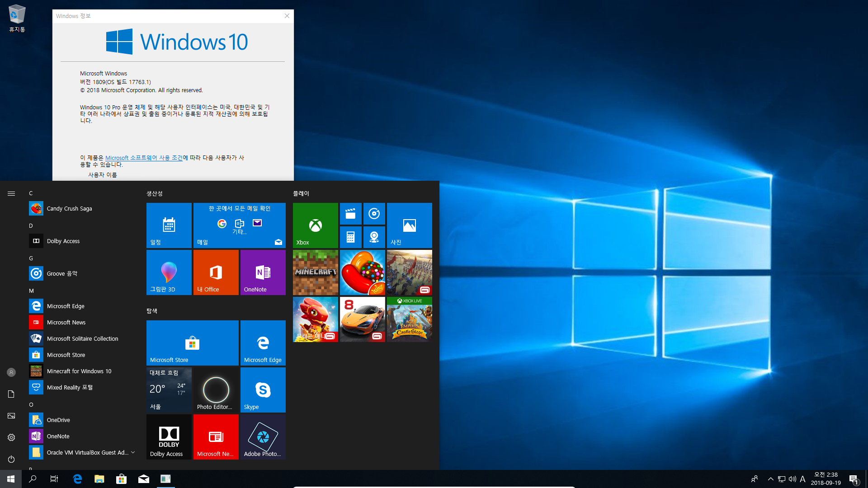Open Documents from Start sidebar

11,394
